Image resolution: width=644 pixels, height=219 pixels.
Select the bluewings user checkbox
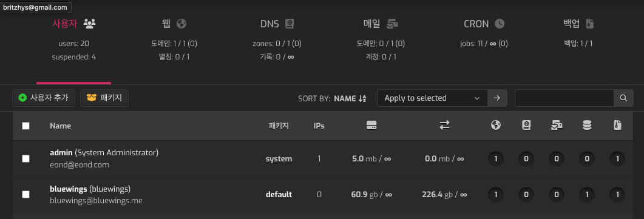[x=26, y=194]
